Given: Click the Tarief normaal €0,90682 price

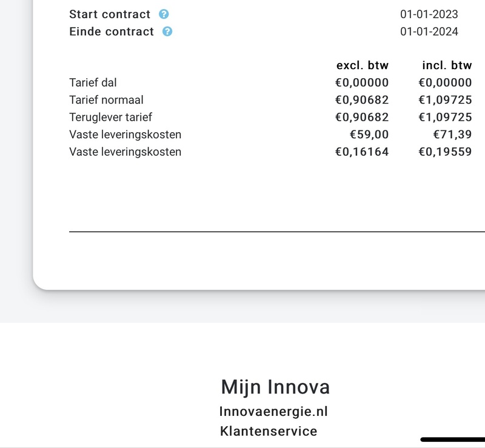Looking at the screenshot, I should coord(362,100).
